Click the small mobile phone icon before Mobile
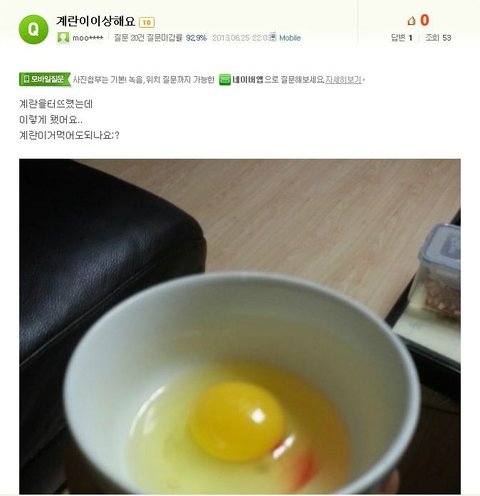The height and width of the screenshot is (496, 480). (273, 36)
